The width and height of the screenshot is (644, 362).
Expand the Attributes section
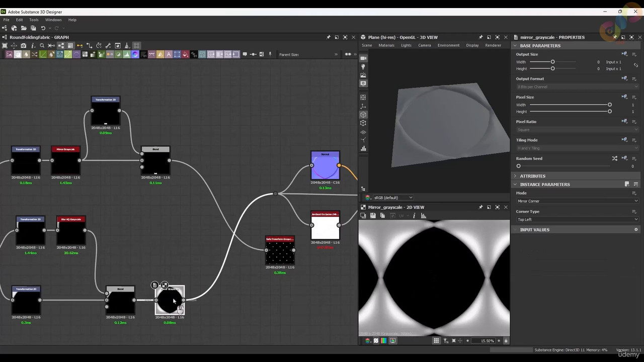(515, 176)
